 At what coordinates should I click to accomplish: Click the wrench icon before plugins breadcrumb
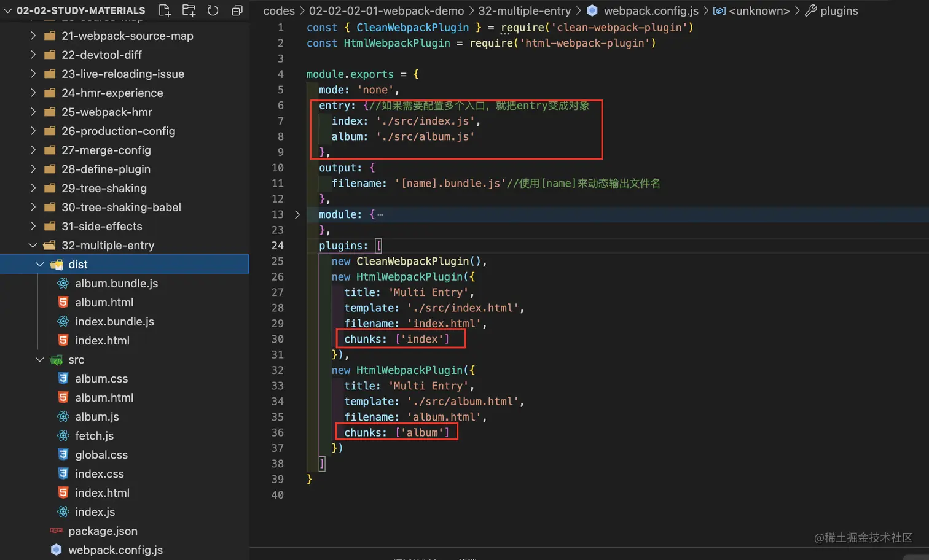(811, 10)
